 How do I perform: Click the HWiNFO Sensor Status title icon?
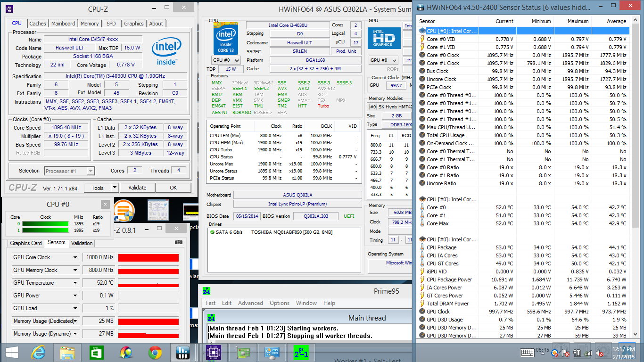click(421, 7)
